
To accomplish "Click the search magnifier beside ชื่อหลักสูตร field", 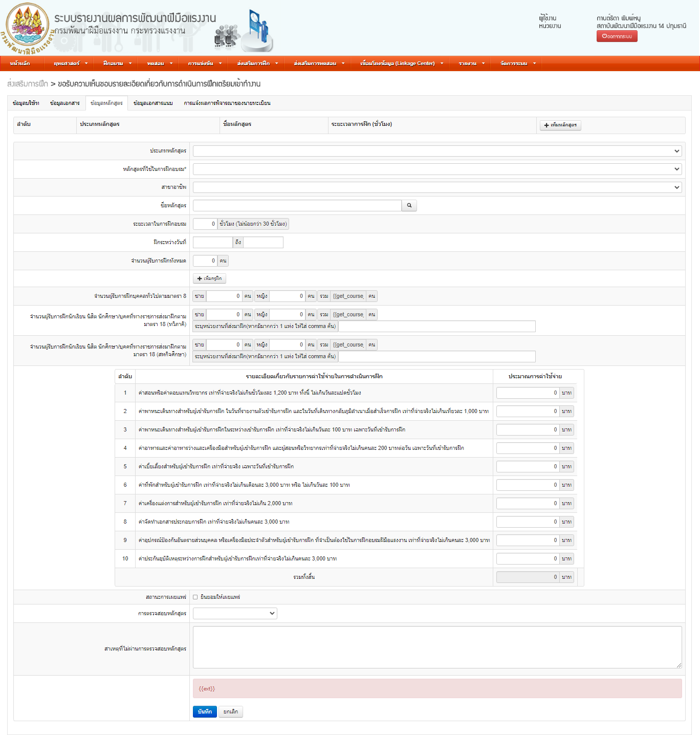I will tap(409, 205).
